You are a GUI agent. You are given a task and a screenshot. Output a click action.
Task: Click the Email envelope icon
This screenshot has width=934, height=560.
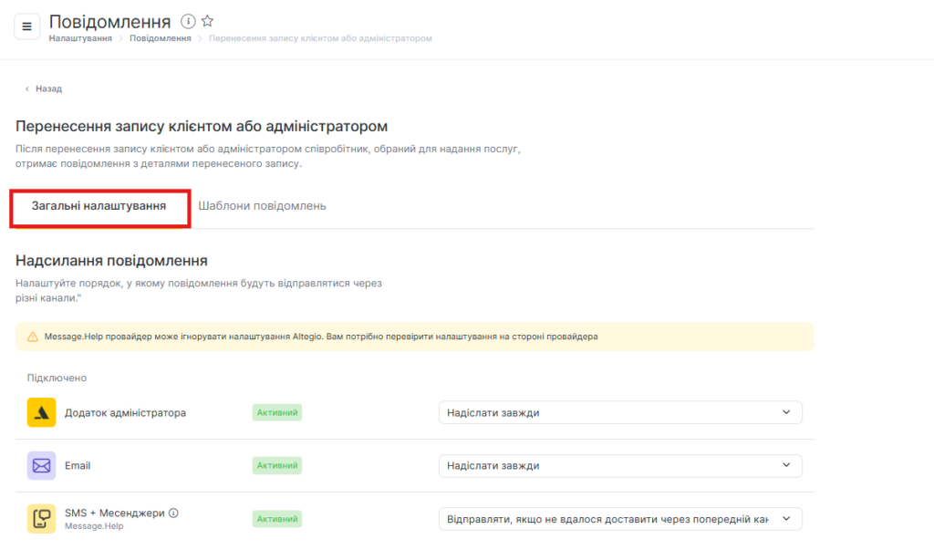[x=42, y=466]
